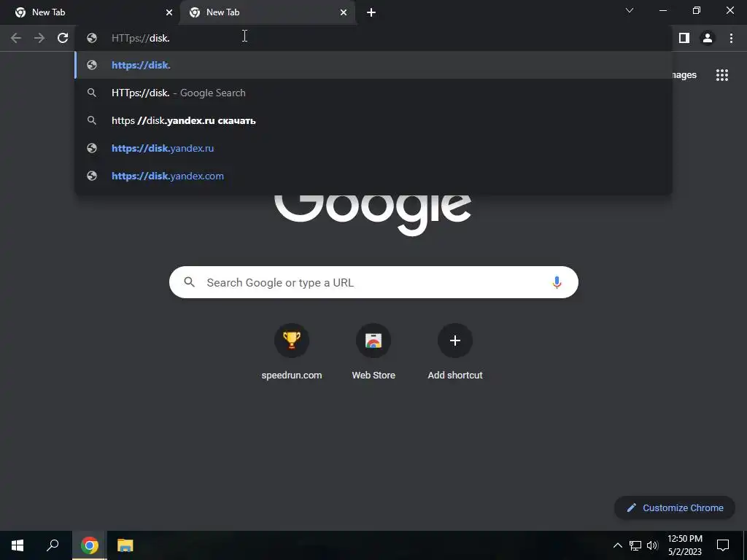Click Chrome icon in taskbar
747x560 pixels.
tap(90, 545)
